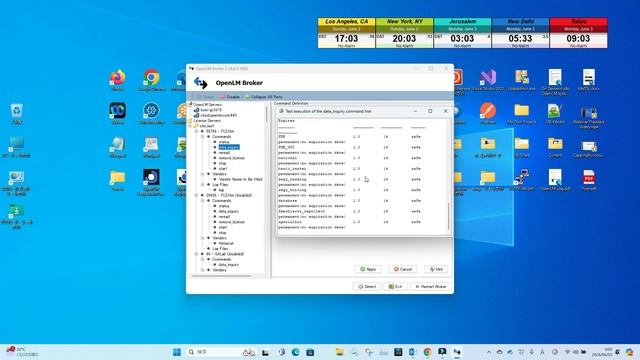Screen dimensions: 640x360
Task: Collapse the FLEXlm (disabled) port node
Action: pyautogui.click(x=196, y=195)
